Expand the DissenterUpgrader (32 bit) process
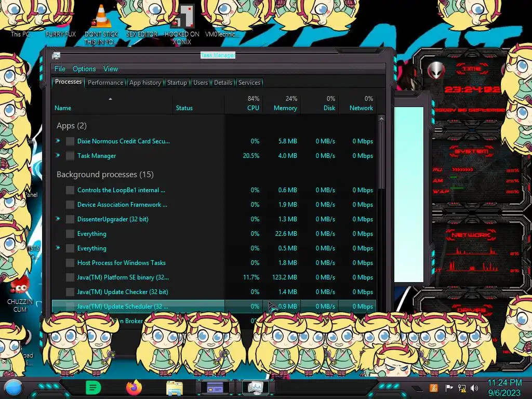This screenshot has width=532, height=399. (58, 219)
